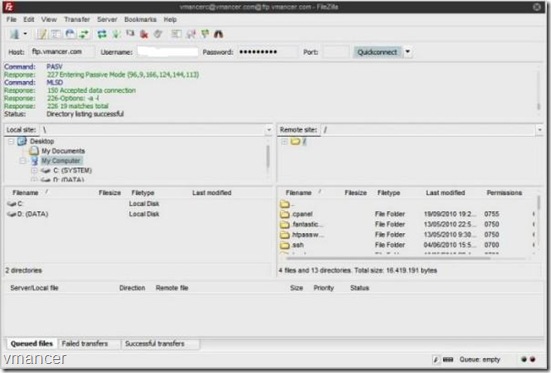
Task: Select the remote root folder icon
Action: tap(295, 141)
